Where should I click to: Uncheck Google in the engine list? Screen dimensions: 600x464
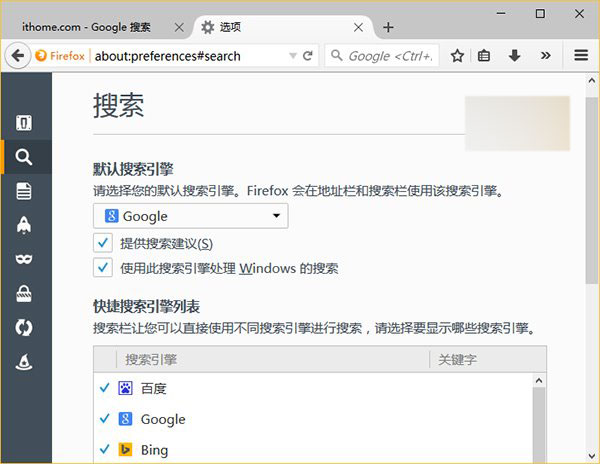104,418
